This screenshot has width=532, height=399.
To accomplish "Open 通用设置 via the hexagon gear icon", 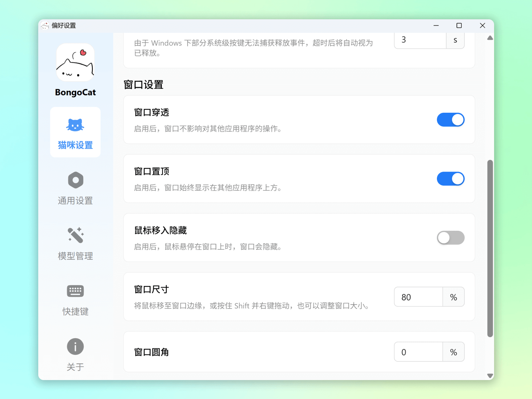I will tap(75, 180).
